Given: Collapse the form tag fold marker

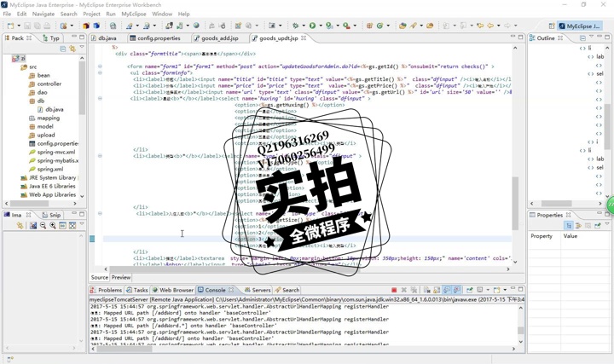Looking at the screenshot, I should [x=100, y=66].
